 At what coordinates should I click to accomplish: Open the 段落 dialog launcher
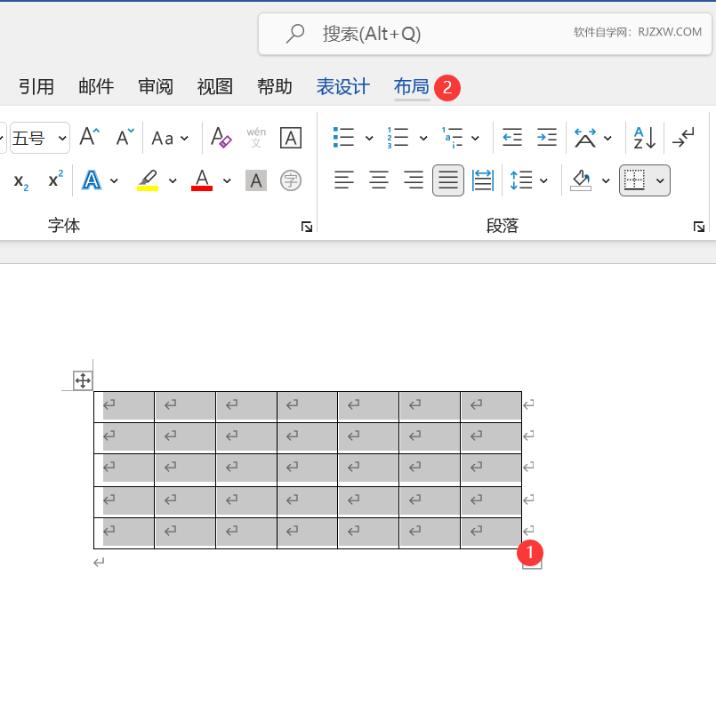click(699, 227)
